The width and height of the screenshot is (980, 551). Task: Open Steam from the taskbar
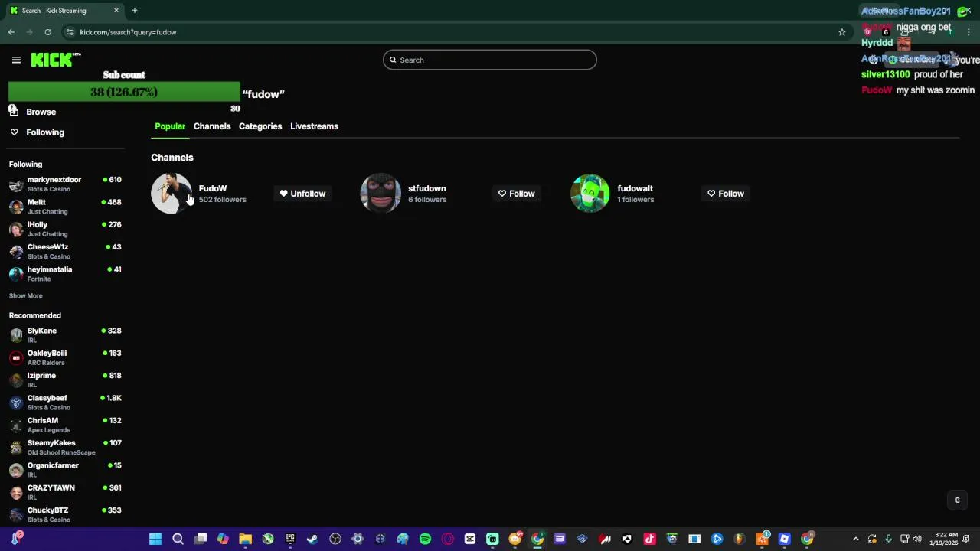[x=312, y=539]
